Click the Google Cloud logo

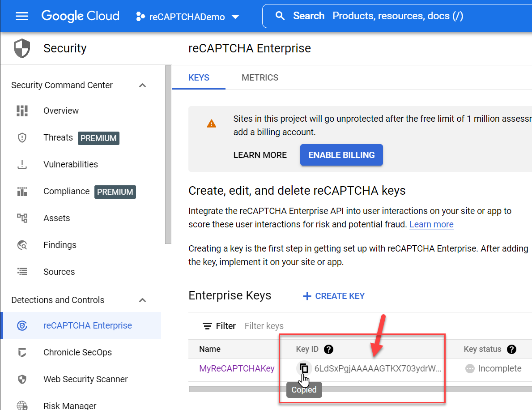[x=81, y=16]
